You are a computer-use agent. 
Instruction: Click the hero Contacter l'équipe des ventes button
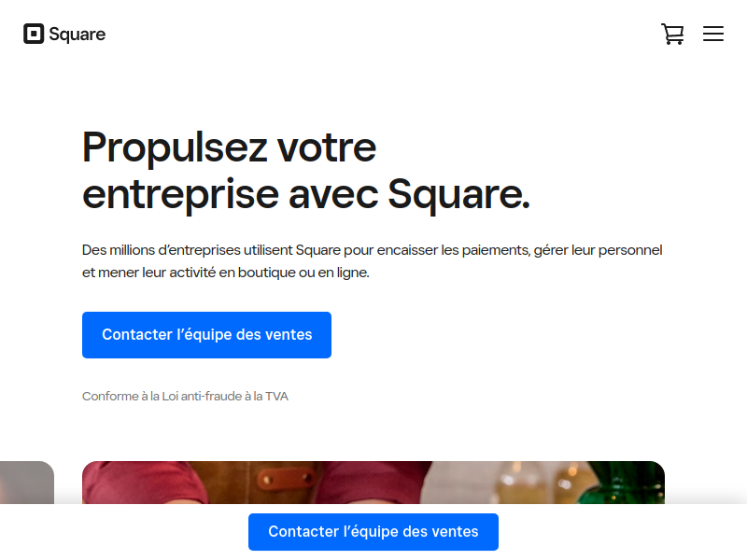click(206, 335)
